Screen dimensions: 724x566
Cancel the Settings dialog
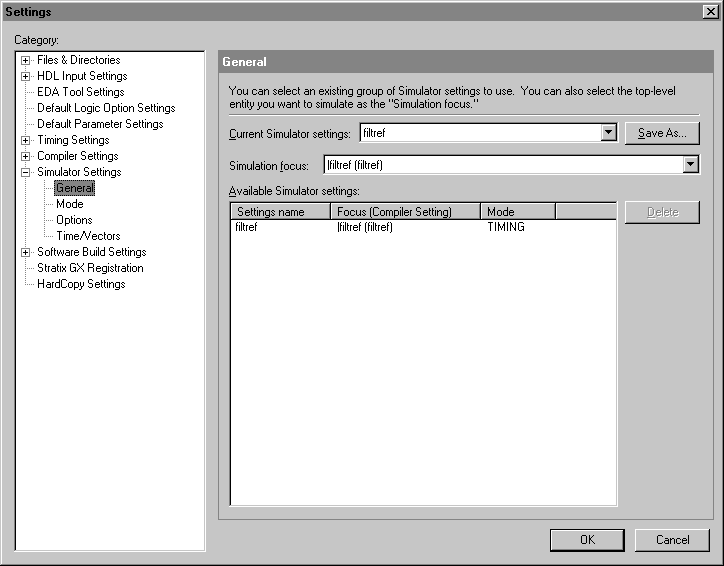tap(672, 540)
